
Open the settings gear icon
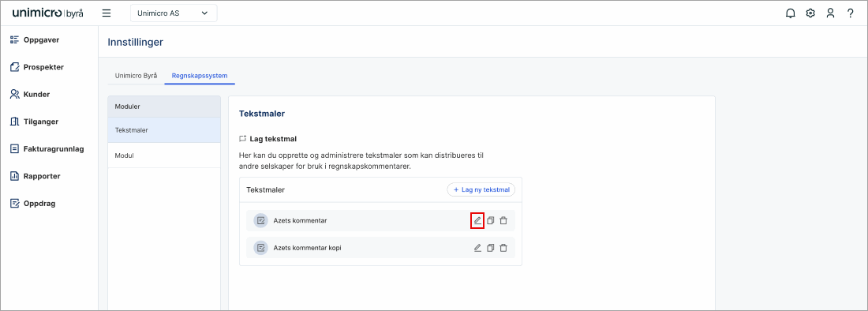(x=810, y=13)
